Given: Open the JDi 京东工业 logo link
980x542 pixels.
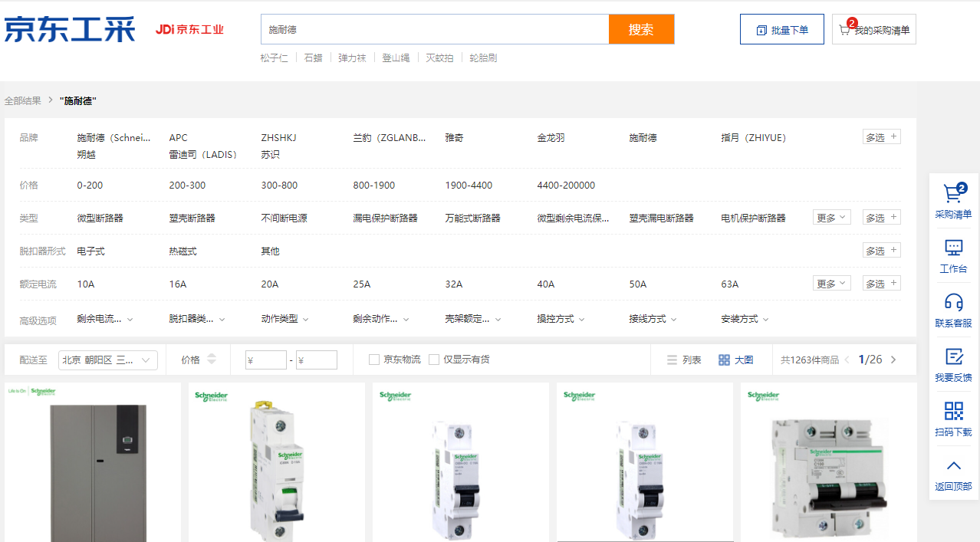Looking at the screenshot, I should click(189, 29).
